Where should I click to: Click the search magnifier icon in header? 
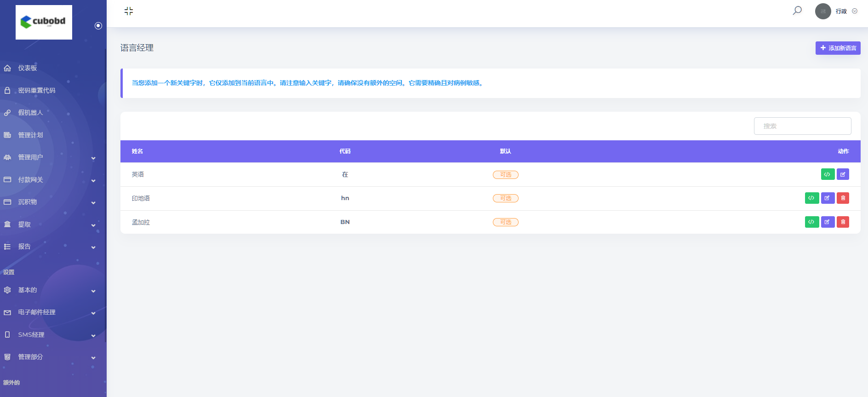pyautogui.click(x=797, y=11)
